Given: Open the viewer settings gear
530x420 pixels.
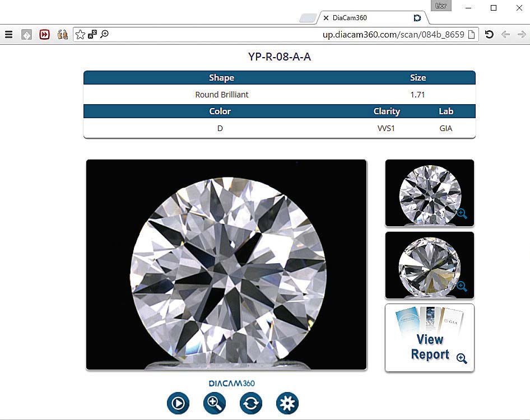Looking at the screenshot, I should click(287, 403).
